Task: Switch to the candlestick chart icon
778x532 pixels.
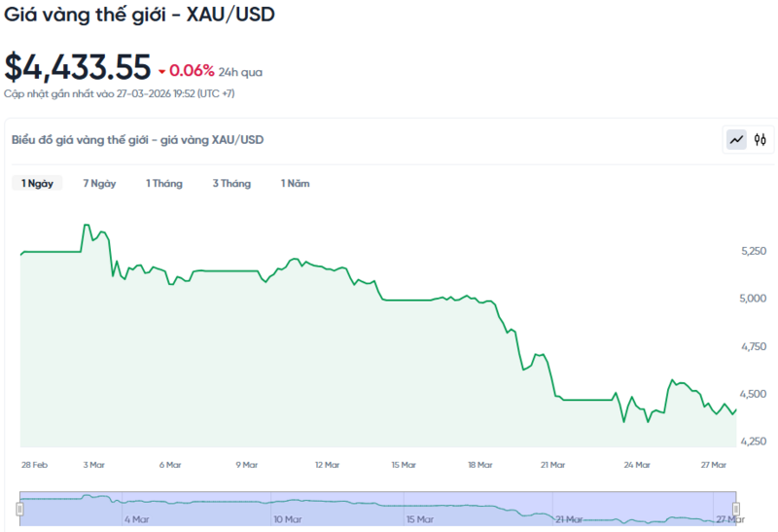Action: [x=760, y=140]
